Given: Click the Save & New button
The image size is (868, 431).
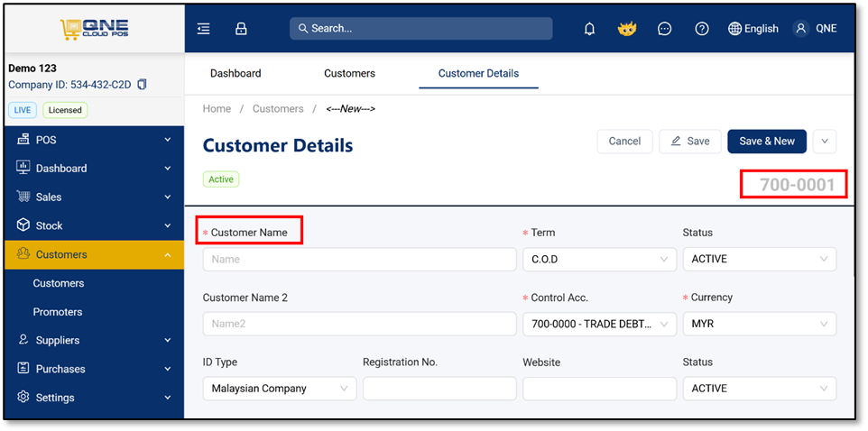Looking at the screenshot, I should 767,141.
